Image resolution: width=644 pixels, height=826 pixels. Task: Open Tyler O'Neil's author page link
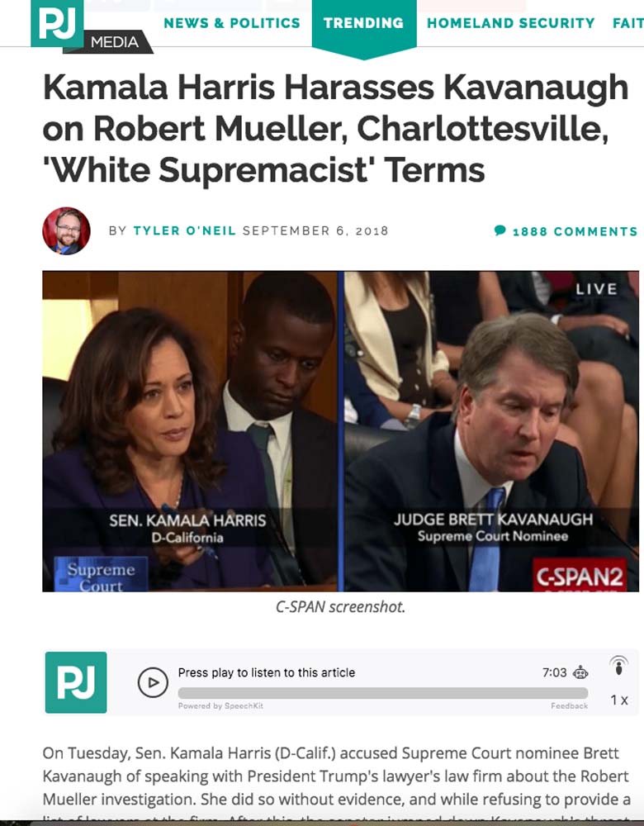tap(184, 230)
